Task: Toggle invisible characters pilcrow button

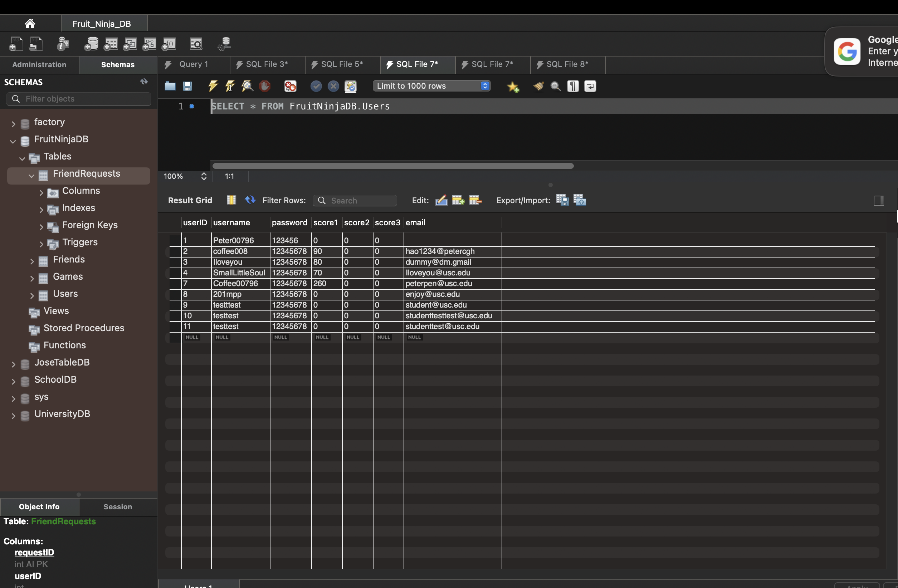Action: pos(573,86)
